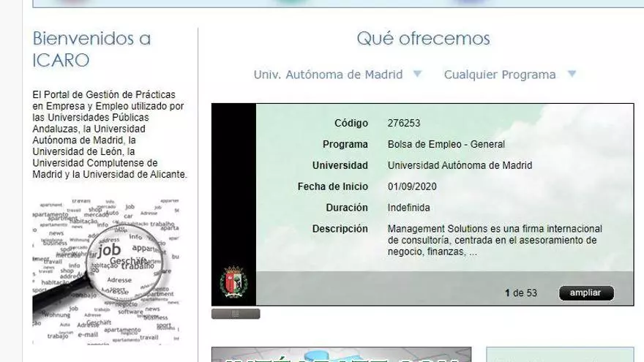Screen dimensions: 644x362
Task: Click the triangle arrow beside Cualquier Programa
Action: click(572, 74)
